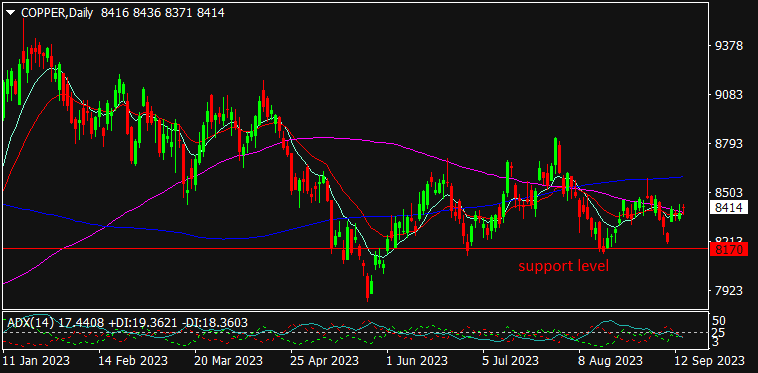Click the 8503 price axis label
The width and height of the screenshot is (758, 373).
(729, 192)
